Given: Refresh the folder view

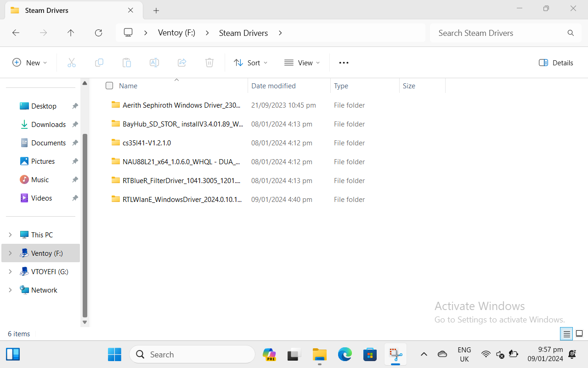Looking at the screenshot, I should point(98,33).
